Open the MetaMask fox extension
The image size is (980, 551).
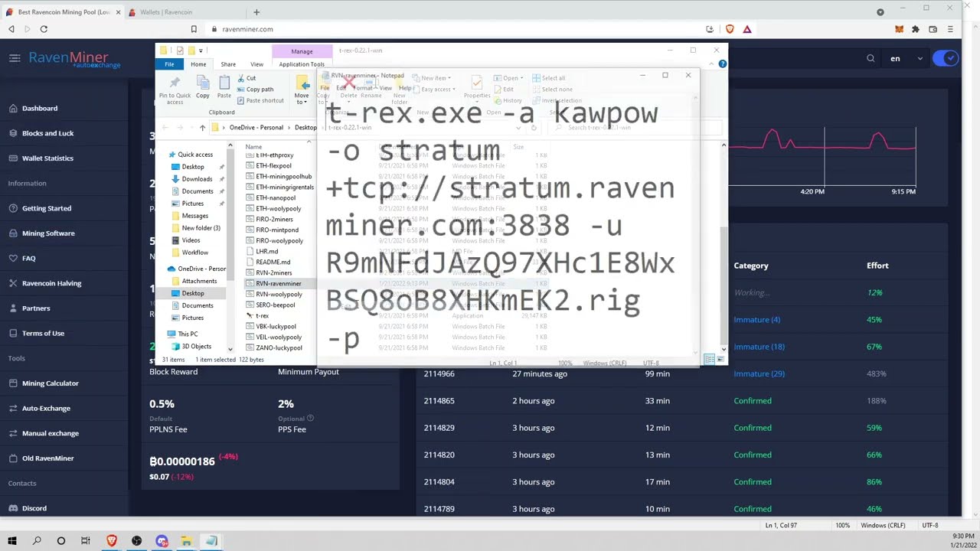[x=899, y=29]
